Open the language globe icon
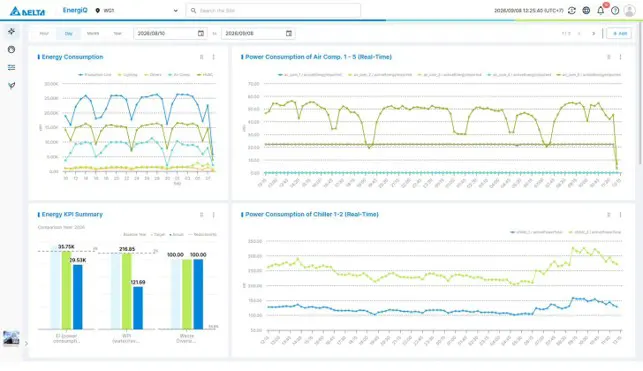The image size is (643, 371). 586,11
